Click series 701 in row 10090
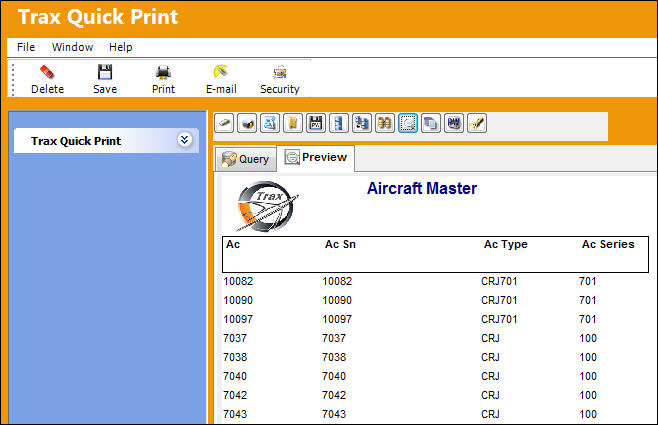 (x=588, y=300)
